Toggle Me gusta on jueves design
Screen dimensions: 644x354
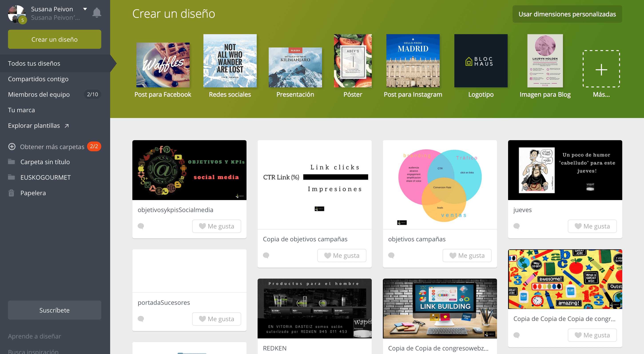(592, 226)
